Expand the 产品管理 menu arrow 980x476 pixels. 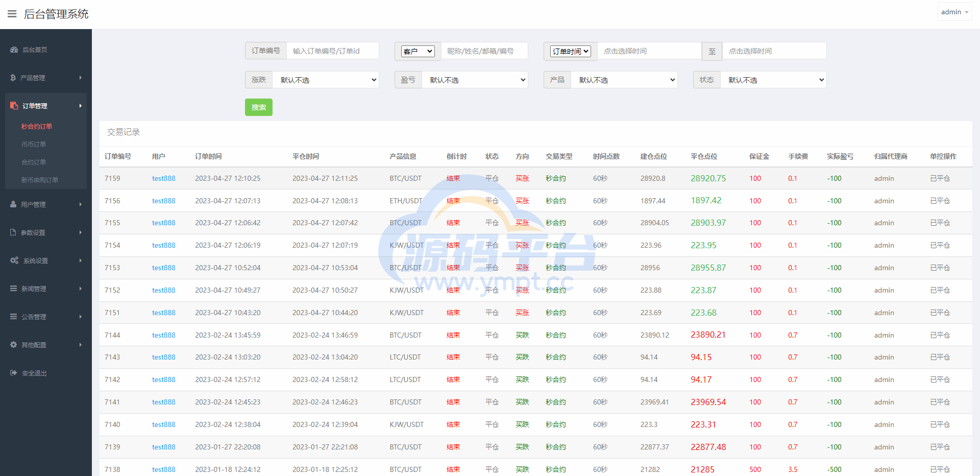(81, 78)
